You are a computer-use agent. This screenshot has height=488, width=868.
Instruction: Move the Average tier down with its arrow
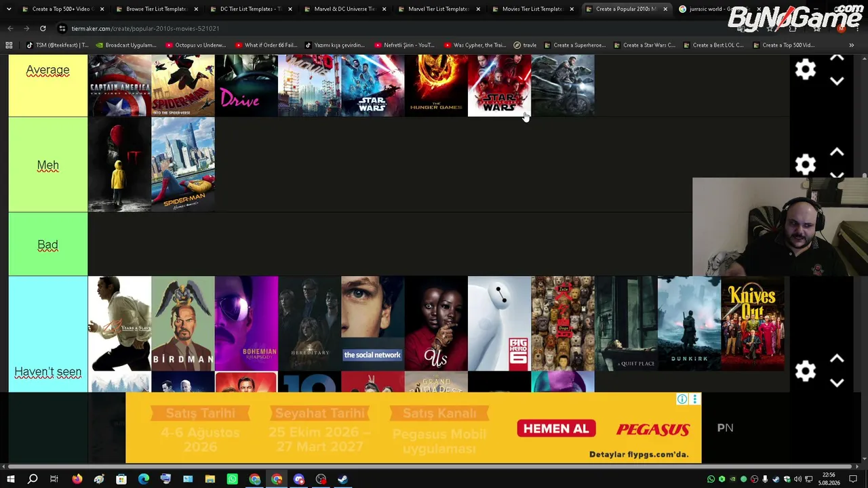837,81
